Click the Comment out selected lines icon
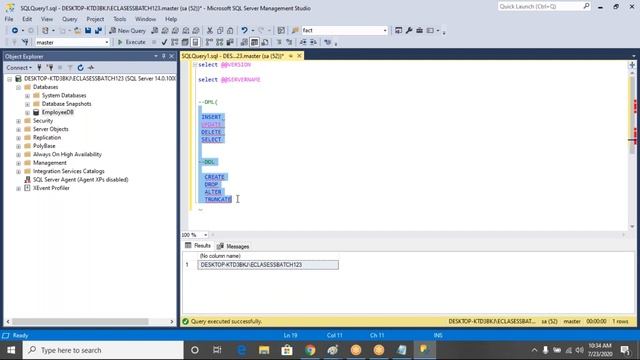The width and height of the screenshot is (640, 360). click(279, 42)
